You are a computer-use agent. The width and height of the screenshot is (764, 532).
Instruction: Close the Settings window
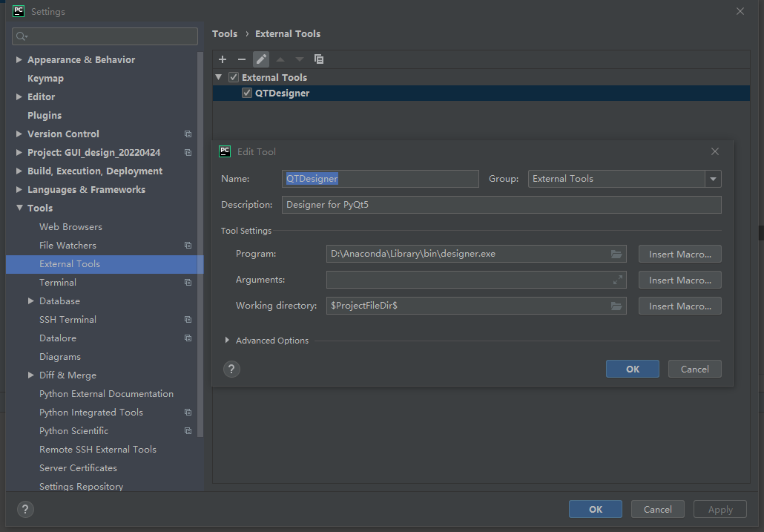(740, 11)
